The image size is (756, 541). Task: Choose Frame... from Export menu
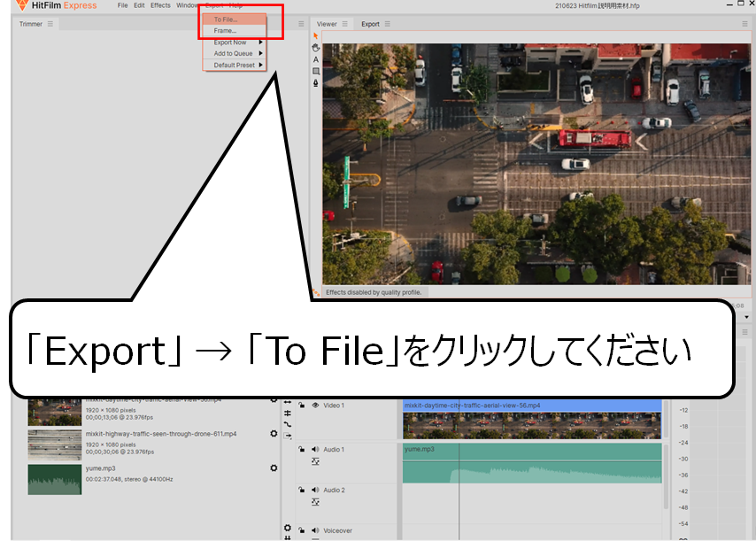(x=235, y=30)
